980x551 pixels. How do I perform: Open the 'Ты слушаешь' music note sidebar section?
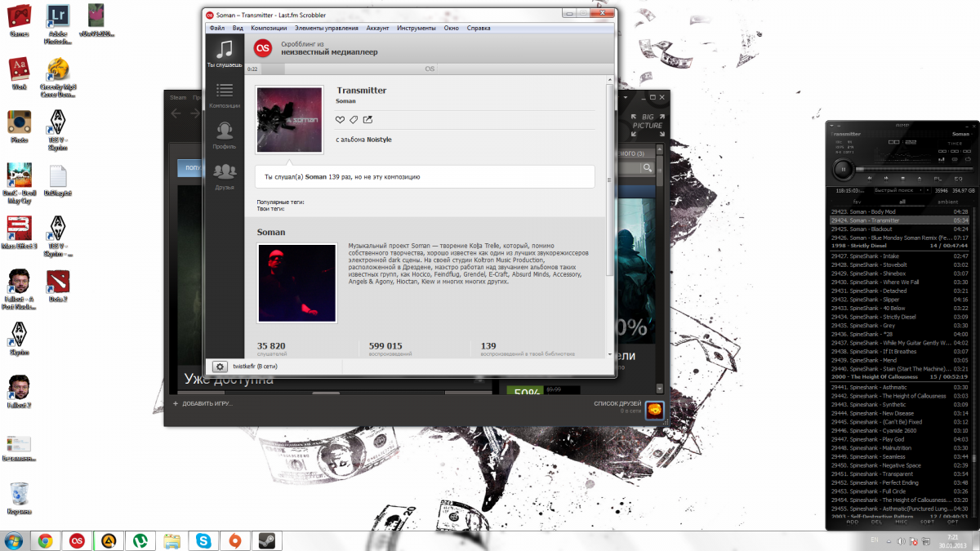[x=224, y=54]
